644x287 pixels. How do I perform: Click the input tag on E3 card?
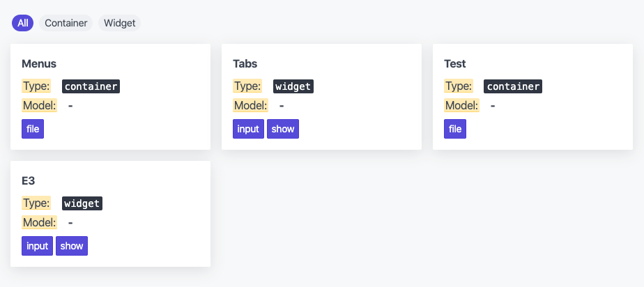[x=38, y=246]
